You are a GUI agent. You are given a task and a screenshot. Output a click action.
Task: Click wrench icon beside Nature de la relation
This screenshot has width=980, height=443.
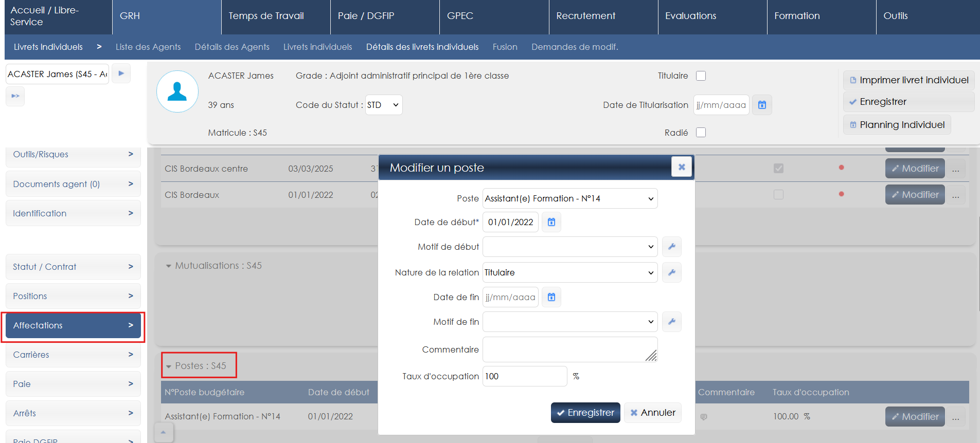(671, 272)
